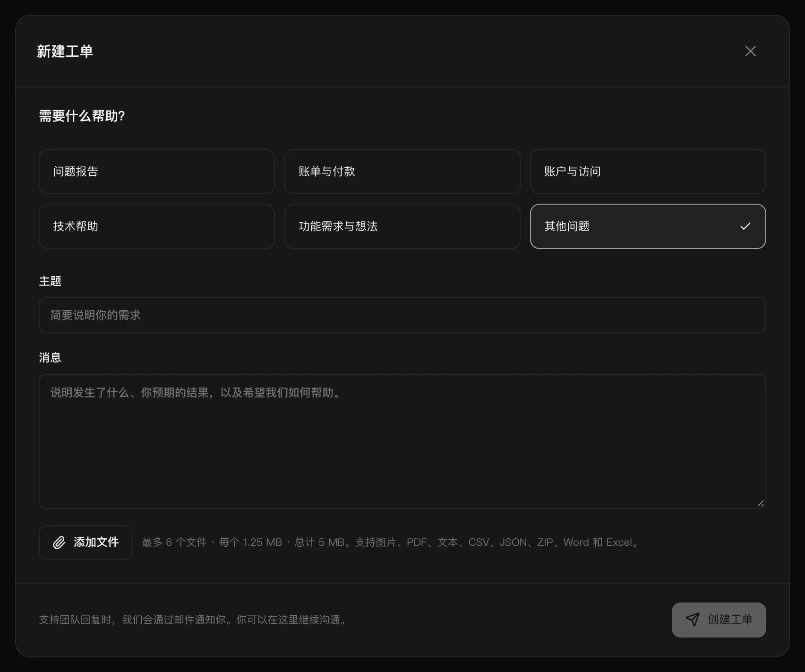Image resolution: width=805 pixels, height=672 pixels.
Task: Click the 主题 field label
Action: click(50, 281)
